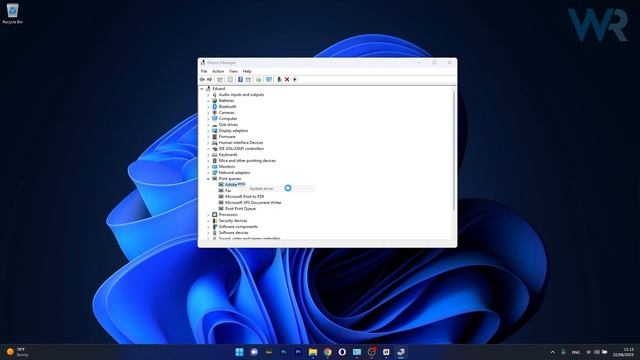Expand the Monitors category chevron

[x=208, y=167]
